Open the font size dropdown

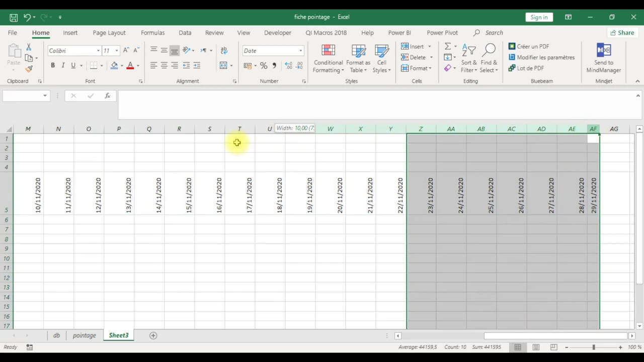116,51
